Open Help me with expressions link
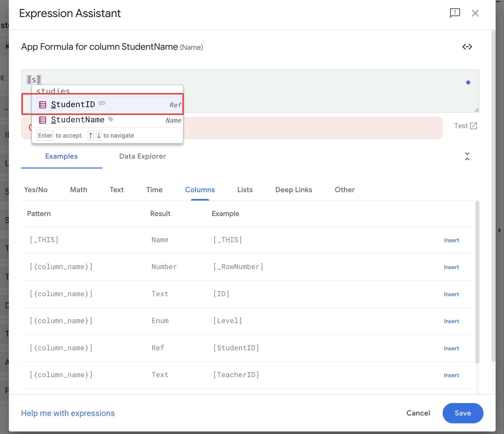Screen dimensions: 504x434 pos(68,413)
